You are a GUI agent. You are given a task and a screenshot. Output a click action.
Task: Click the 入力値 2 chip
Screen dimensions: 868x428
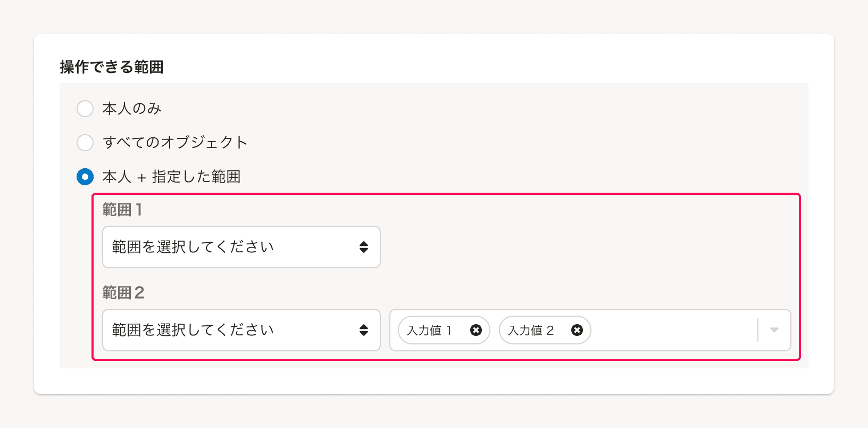[530, 330]
